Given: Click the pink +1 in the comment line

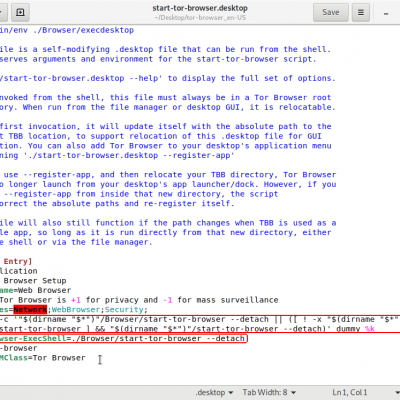Looking at the screenshot, I should [x=76, y=300].
